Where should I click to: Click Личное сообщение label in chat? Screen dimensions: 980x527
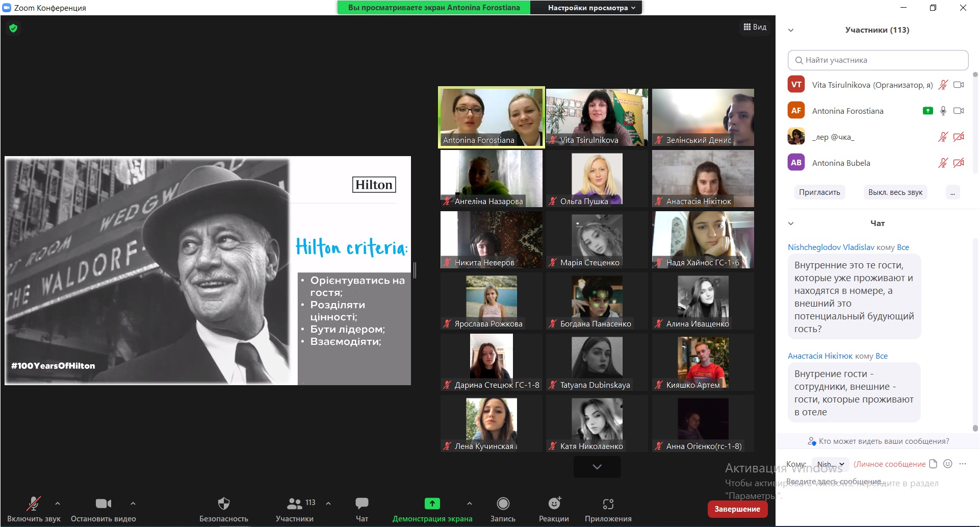[x=890, y=464]
